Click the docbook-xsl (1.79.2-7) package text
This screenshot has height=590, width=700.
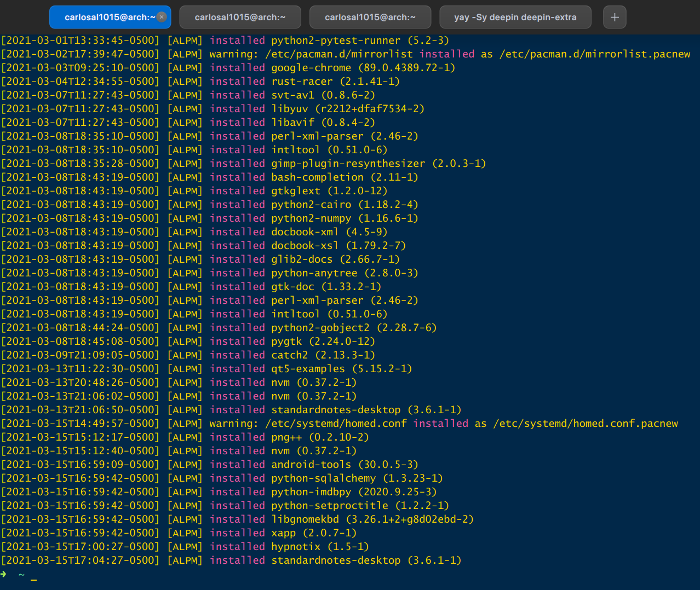(338, 246)
